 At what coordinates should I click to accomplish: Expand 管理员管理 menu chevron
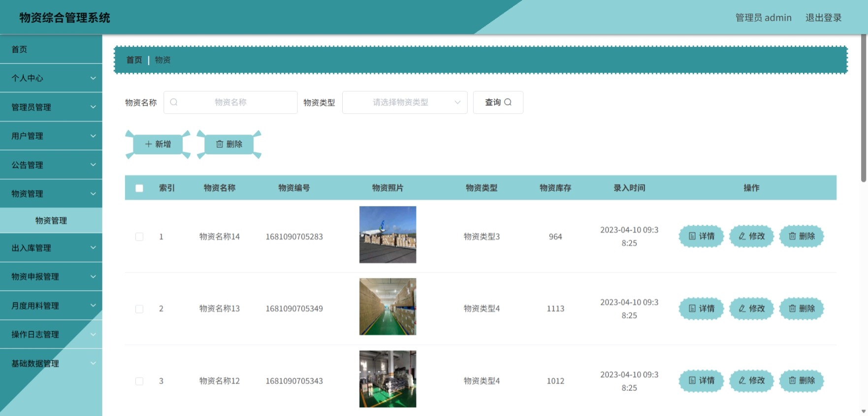click(x=93, y=107)
